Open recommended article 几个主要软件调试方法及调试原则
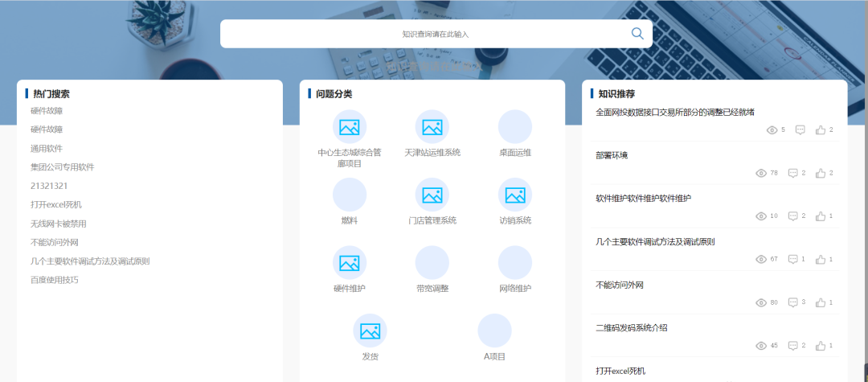The image size is (868, 382). click(655, 241)
